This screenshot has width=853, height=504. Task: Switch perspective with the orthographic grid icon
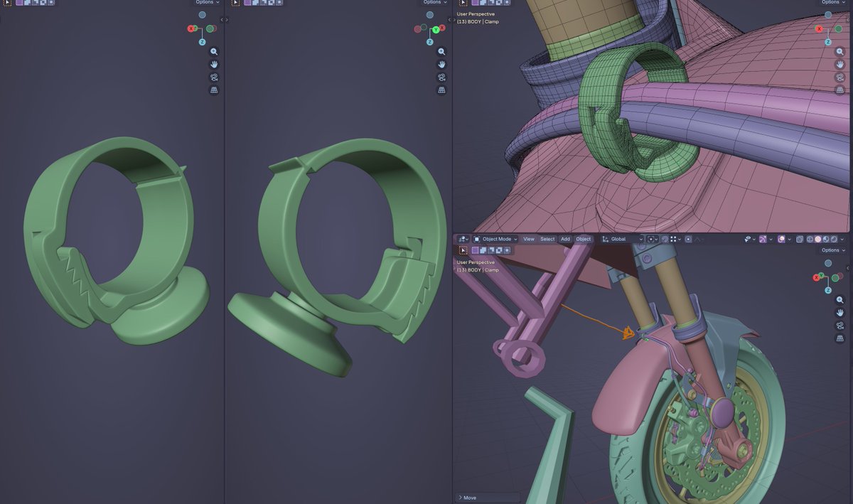(839, 338)
